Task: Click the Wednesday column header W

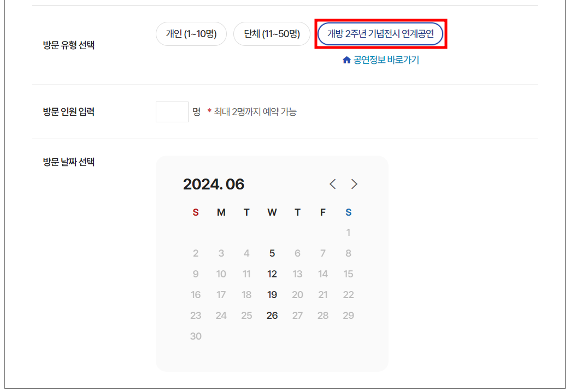Action: [x=272, y=212]
